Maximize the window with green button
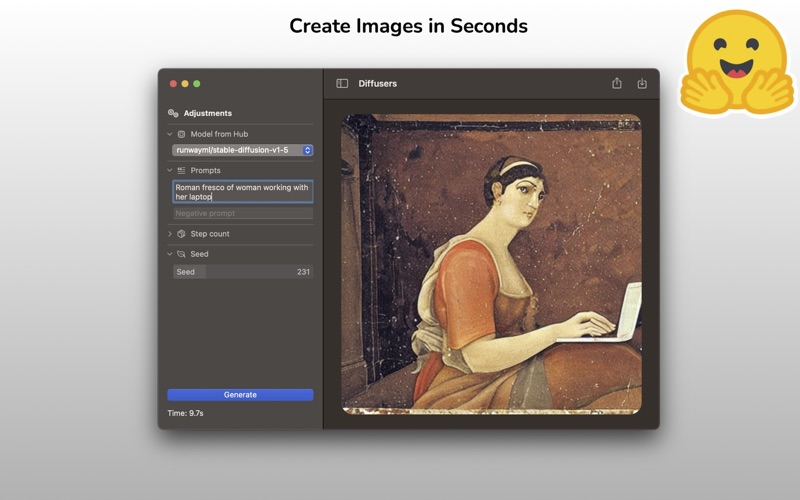This screenshot has height=500, width=800. pos(197,84)
